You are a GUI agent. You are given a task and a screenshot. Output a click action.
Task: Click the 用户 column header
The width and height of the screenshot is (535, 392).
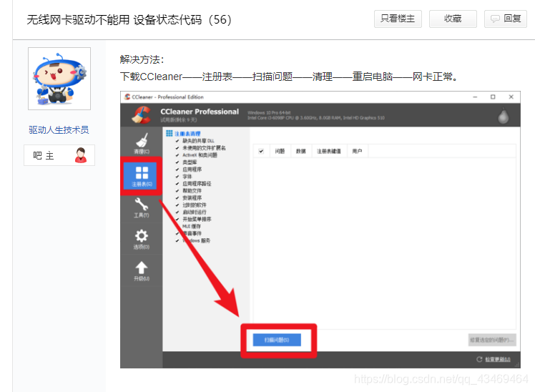(x=357, y=151)
